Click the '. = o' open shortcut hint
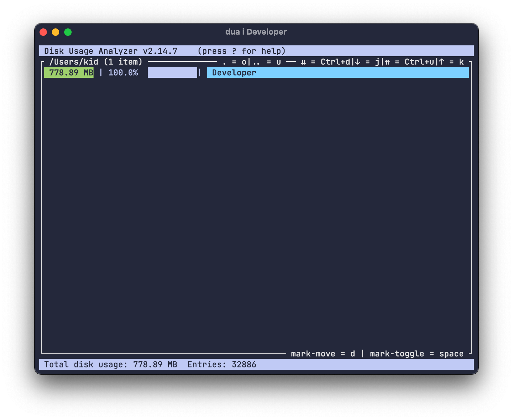Image resolution: width=513 pixels, height=420 pixels. [235, 62]
